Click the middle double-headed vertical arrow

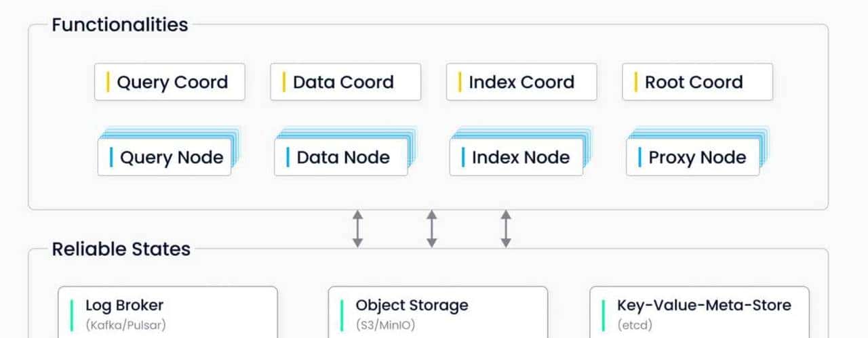pos(431,228)
